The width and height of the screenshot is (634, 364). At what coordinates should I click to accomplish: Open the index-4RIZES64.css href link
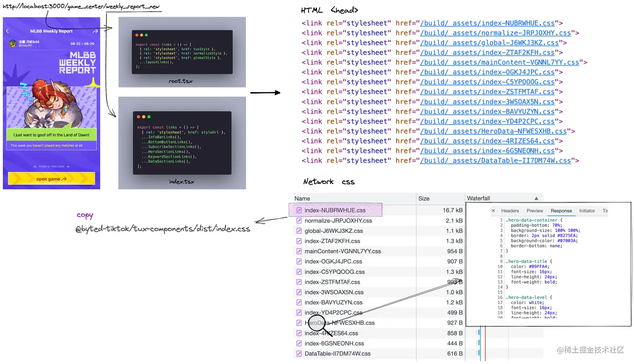point(487,141)
